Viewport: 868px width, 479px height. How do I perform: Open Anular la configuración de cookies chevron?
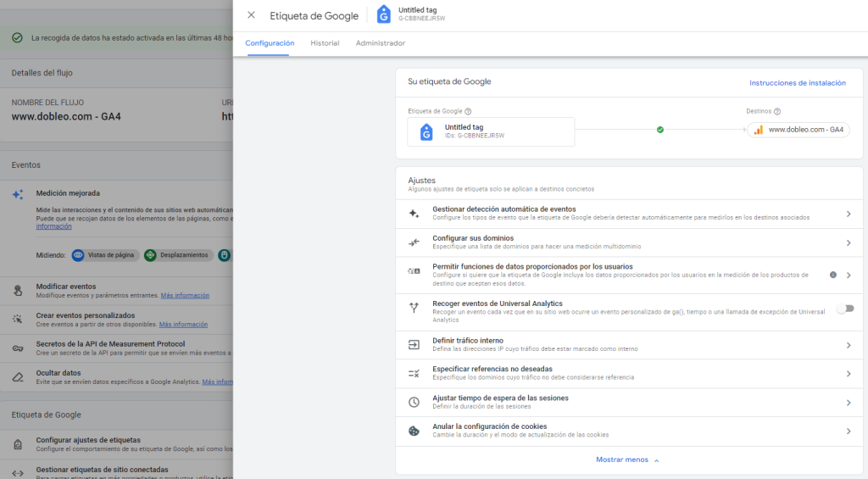[x=848, y=431]
